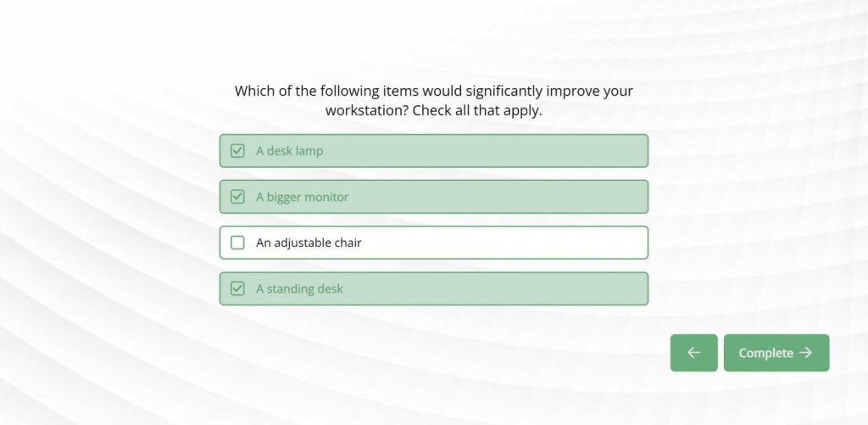
Task: Check the 'An adjustable chair' checkbox
Action: pos(237,243)
